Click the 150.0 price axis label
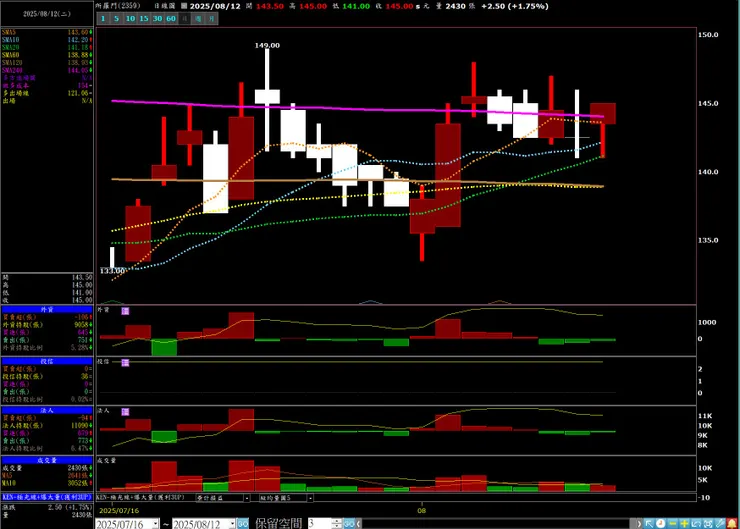The image size is (740, 529). coord(708,34)
